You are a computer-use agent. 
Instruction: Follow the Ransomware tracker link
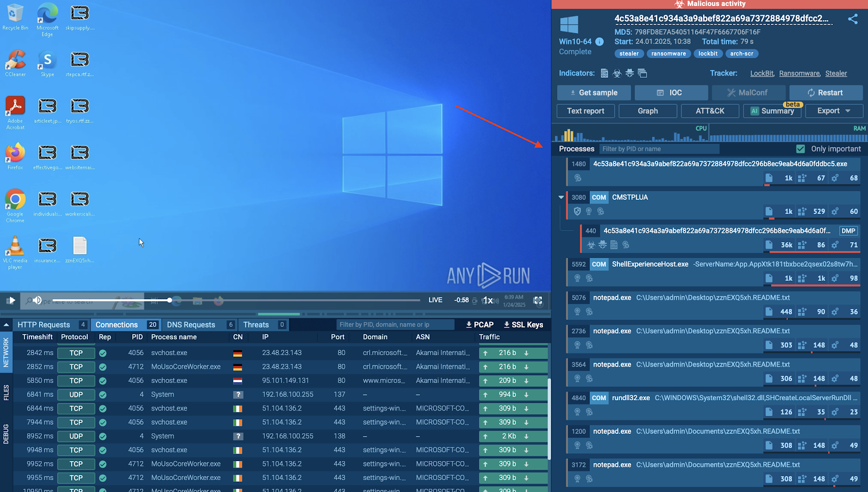800,73
